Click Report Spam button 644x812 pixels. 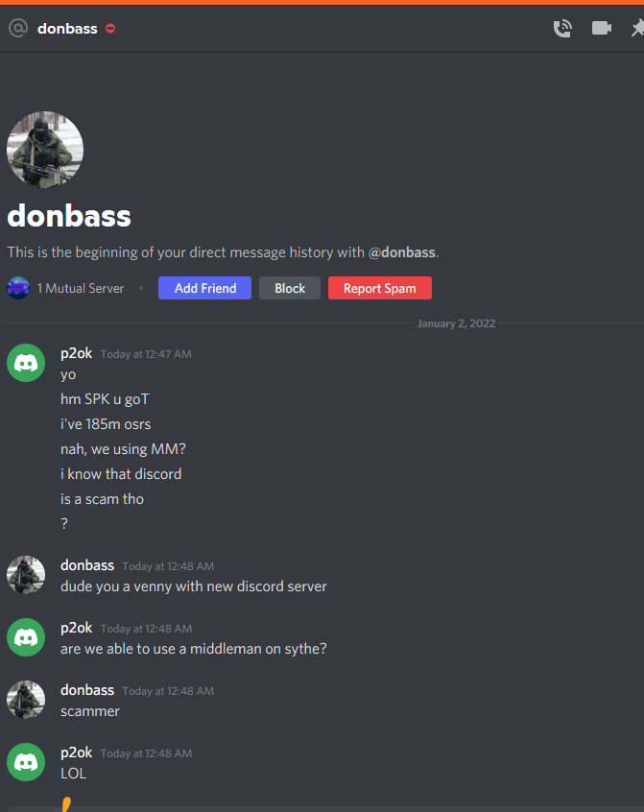[x=380, y=288]
